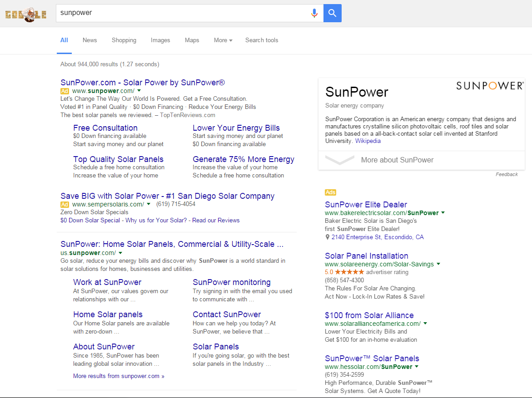Open SunPower™ Solar Panels ad by hessolar
Image resolution: width=532 pixels, height=398 pixels.
pos(372,359)
